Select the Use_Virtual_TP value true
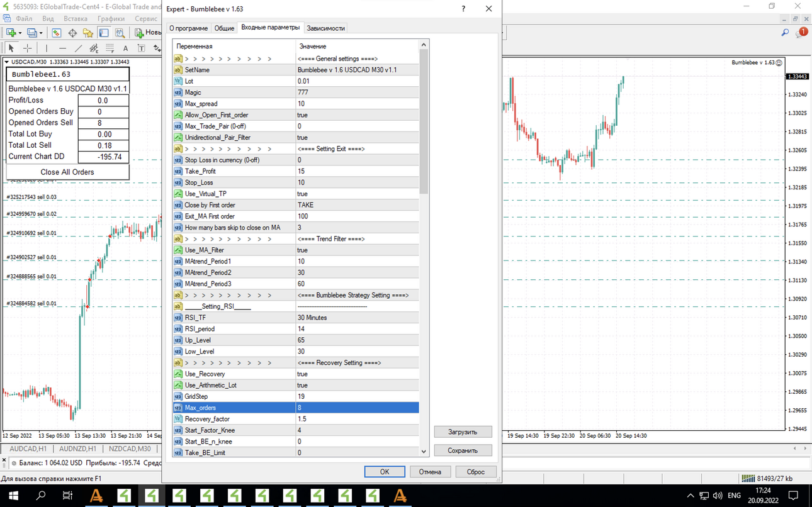Image resolution: width=812 pixels, height=507 pixels. [x=357, y=194]
